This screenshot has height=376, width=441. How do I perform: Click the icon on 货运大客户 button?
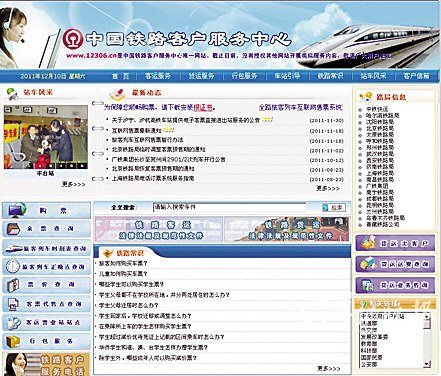pyautogui.click(x=369, y=243)
